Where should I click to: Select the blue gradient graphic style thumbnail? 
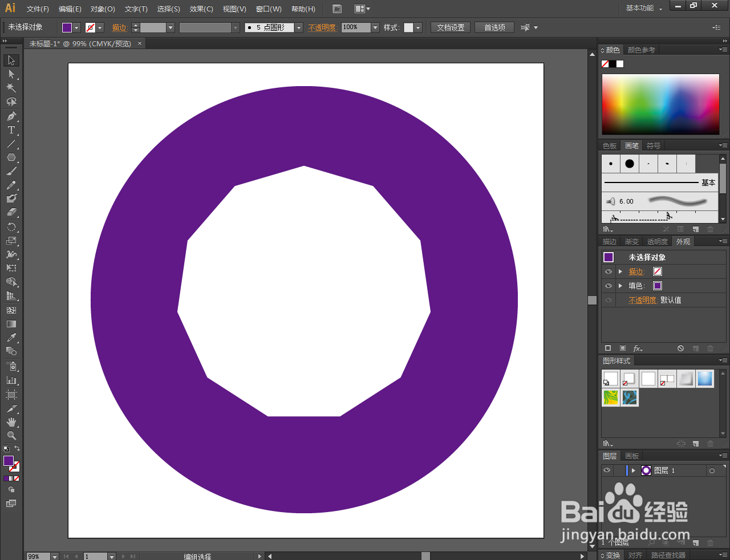pos(705,379)
